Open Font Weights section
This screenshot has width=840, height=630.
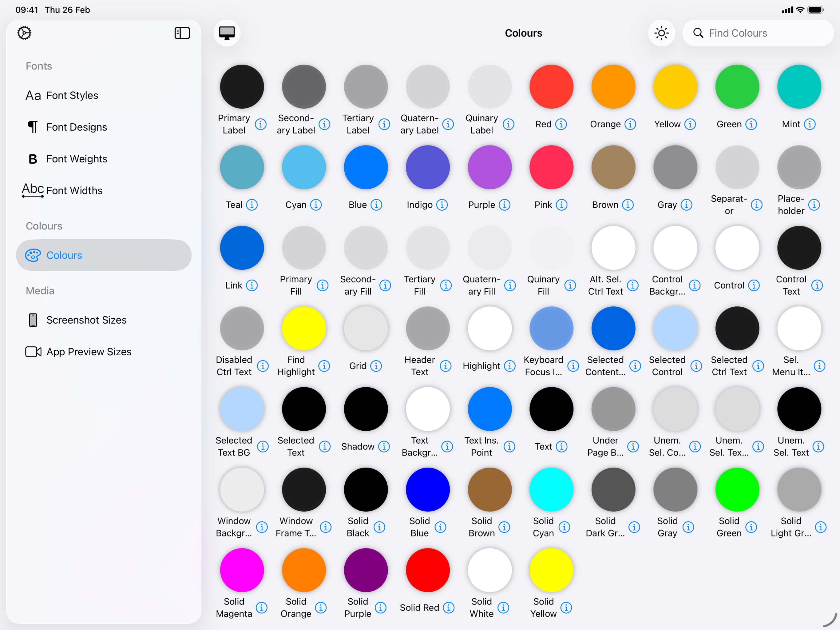(77, 159)
